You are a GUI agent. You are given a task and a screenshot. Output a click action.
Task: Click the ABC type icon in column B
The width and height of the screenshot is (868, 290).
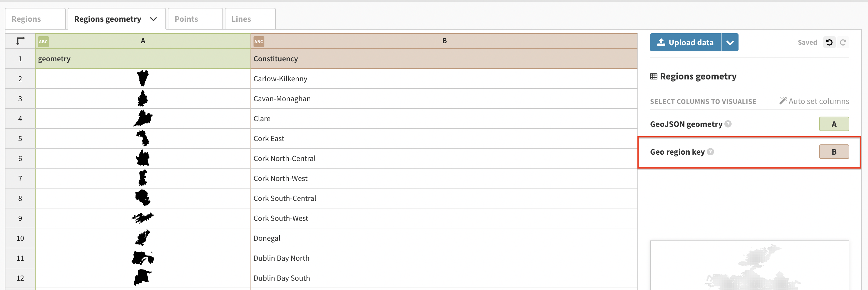[259, 41]
